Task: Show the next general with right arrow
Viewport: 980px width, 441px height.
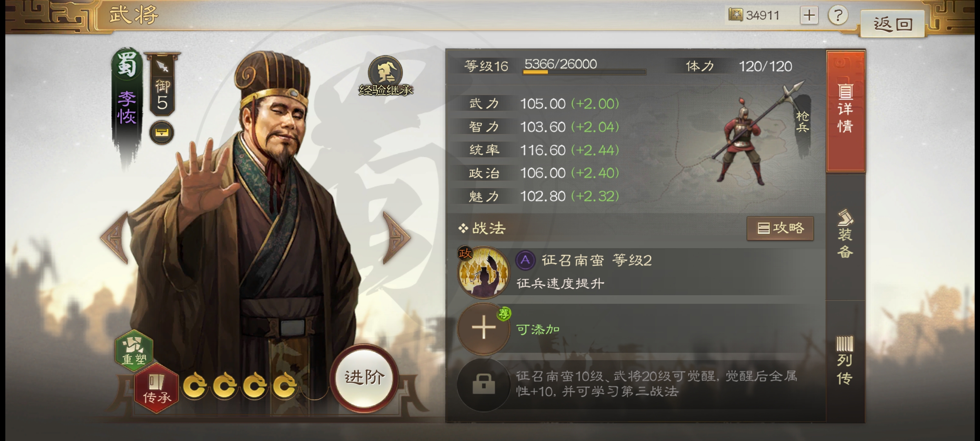Action: (x=396, y=237)
